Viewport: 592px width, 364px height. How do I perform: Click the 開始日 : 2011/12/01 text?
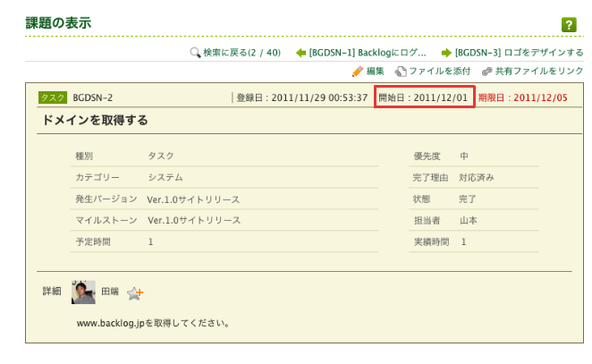pyautogui.click(x=423, y=97)
